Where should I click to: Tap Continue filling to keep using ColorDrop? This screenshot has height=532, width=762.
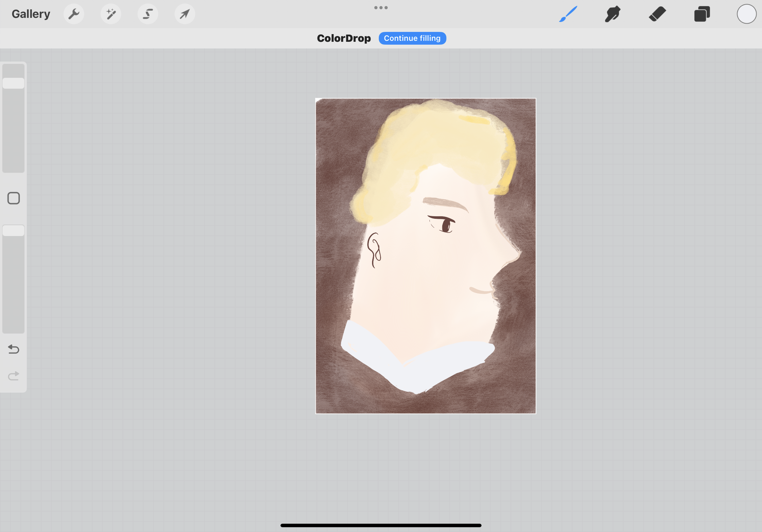(x=412, y=38)
